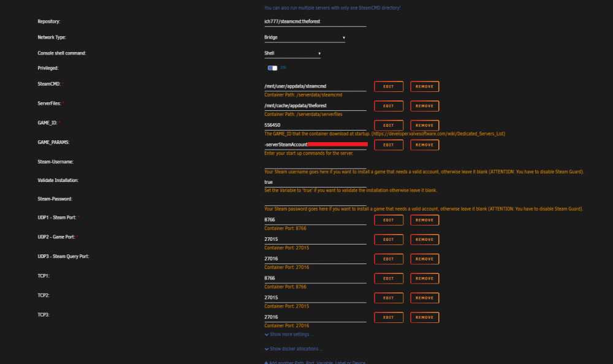Screen dimensions: 613x364
Task: Open the Network Type dropdown
Action: click(x=305, y=37)
